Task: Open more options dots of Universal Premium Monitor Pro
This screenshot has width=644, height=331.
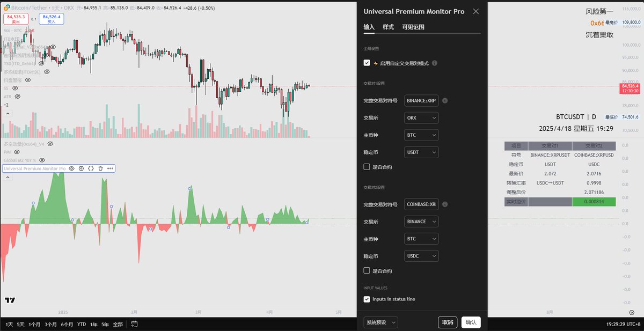Action: click(x=110, y=168)
